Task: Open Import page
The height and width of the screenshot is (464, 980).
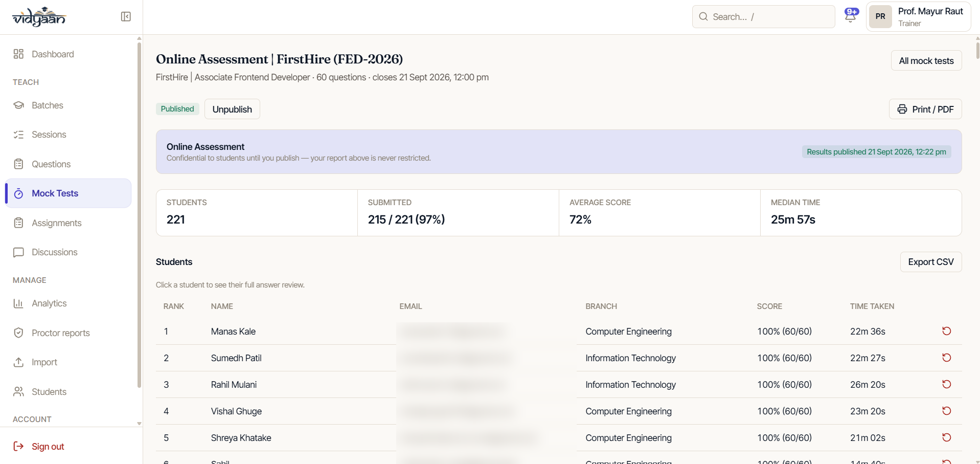Action: pyautogui.click(x=68, y=362)
